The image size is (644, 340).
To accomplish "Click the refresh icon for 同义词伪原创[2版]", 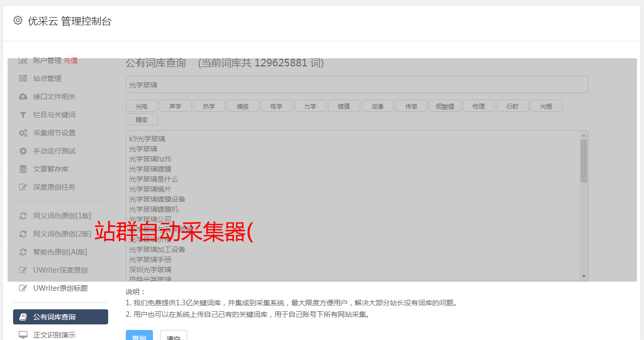I will (23, 234).
